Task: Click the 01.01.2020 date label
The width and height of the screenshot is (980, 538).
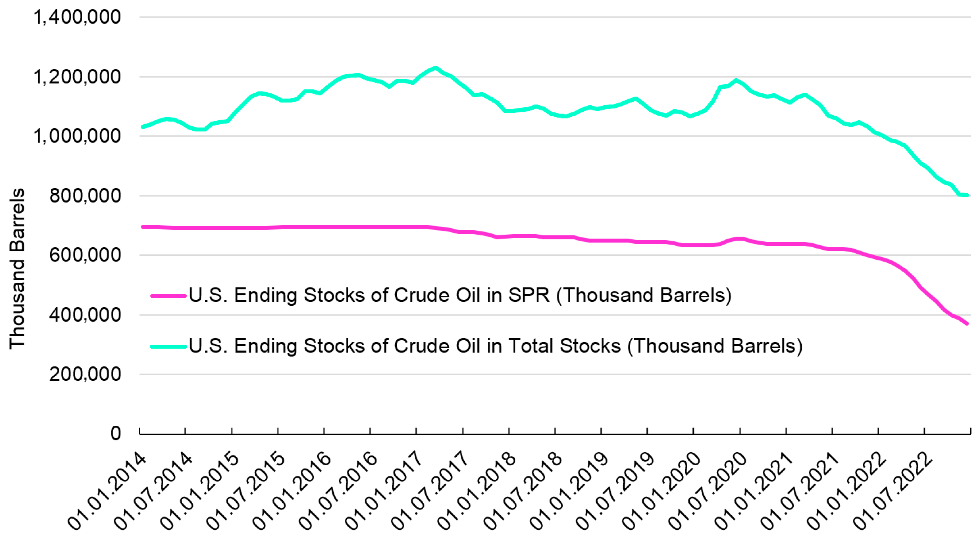Action: click(662, 491)
